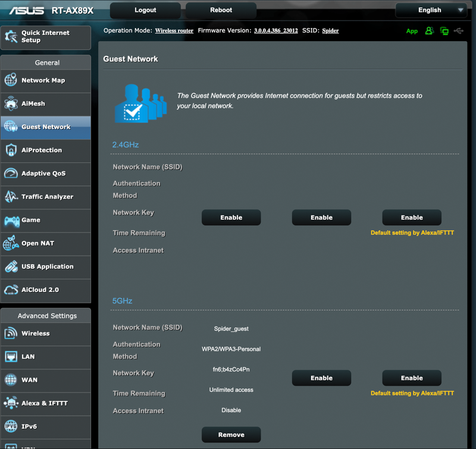
Task: Click the Game controller icon
Action: pos(11,221)
